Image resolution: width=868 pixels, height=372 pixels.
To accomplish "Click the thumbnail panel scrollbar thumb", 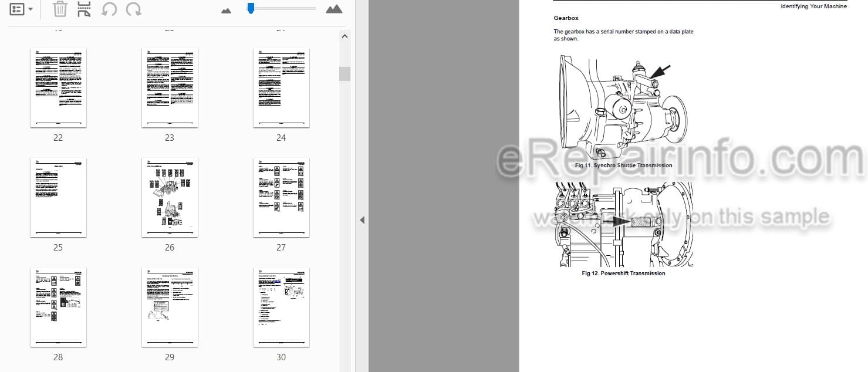I will 345,73.
